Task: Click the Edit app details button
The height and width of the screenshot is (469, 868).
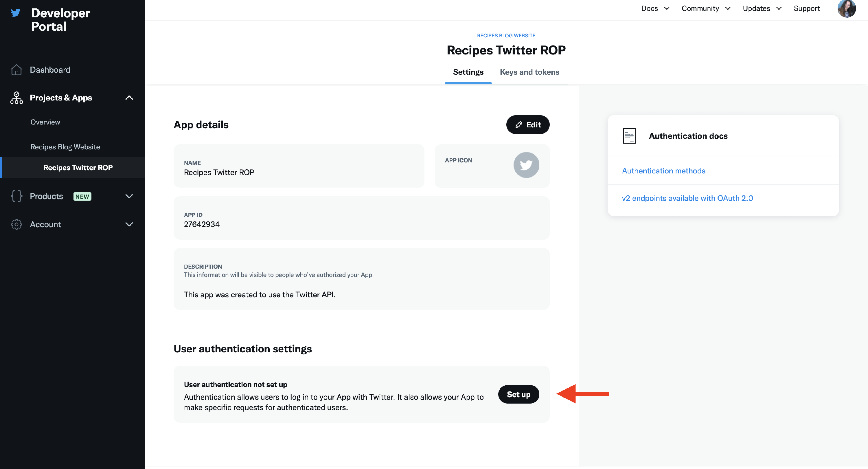Action: (x=528, y=125)
